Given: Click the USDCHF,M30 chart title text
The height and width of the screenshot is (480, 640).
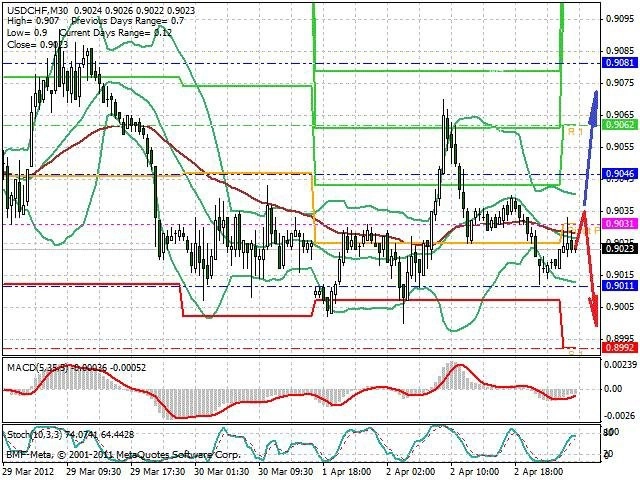Looking at the screenshot, I should [37, 10].
